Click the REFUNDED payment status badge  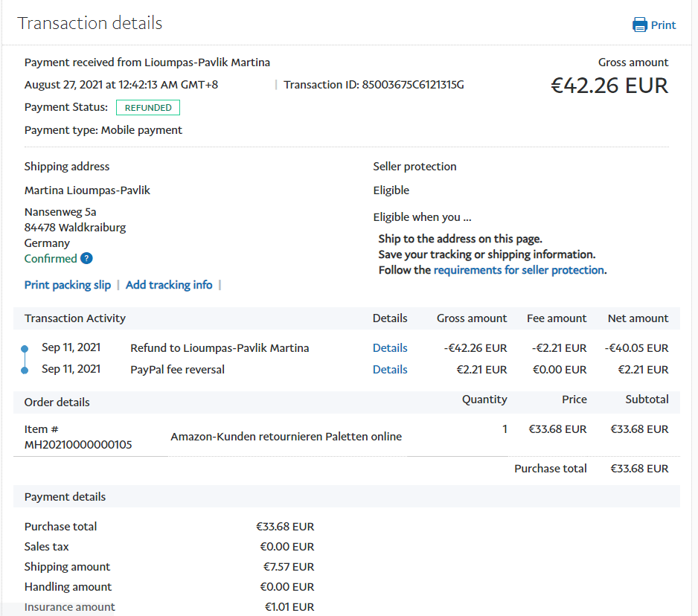tap(148, 108)
